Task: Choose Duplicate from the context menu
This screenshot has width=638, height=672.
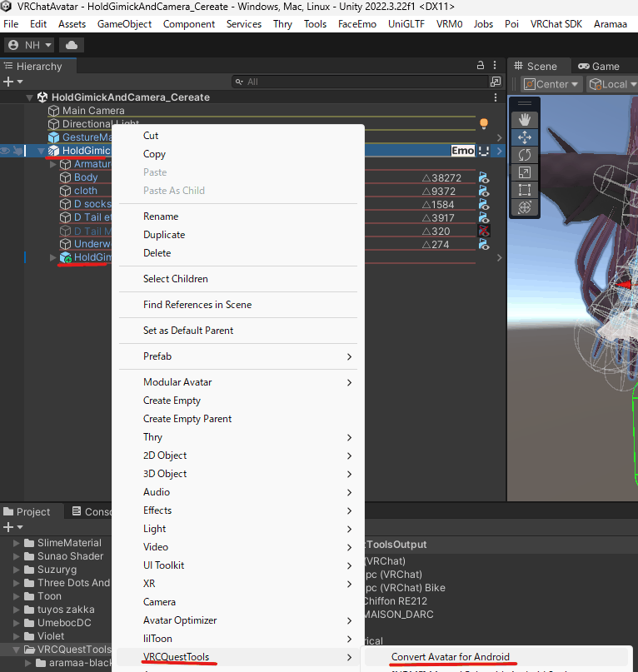Action: [164, 235]
